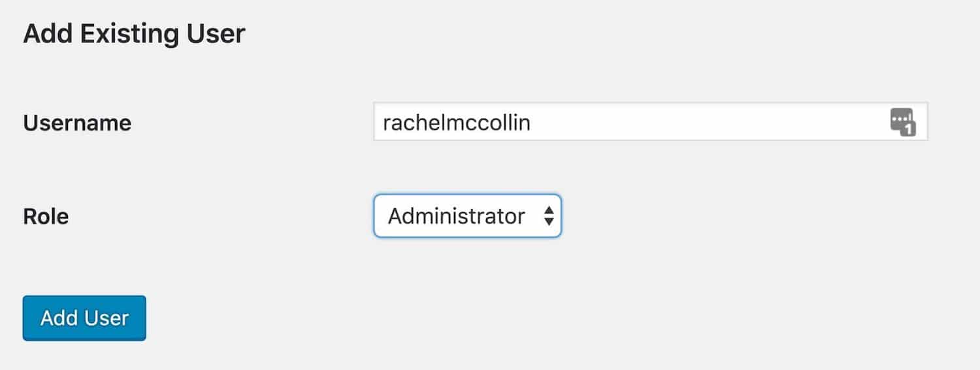980x370 pixels.
Task: Click the Role field label
Action: [x=46, y=216]
